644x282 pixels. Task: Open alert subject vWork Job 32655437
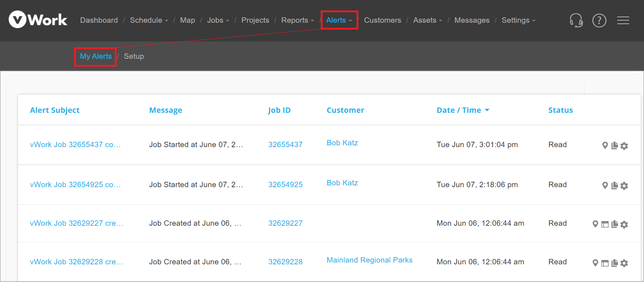[x=75, y=145]
